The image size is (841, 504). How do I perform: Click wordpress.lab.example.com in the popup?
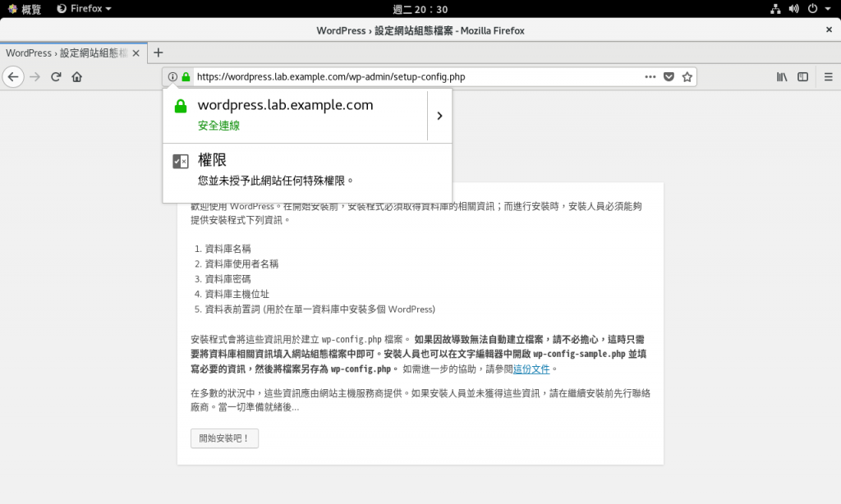tap(285, 105)
